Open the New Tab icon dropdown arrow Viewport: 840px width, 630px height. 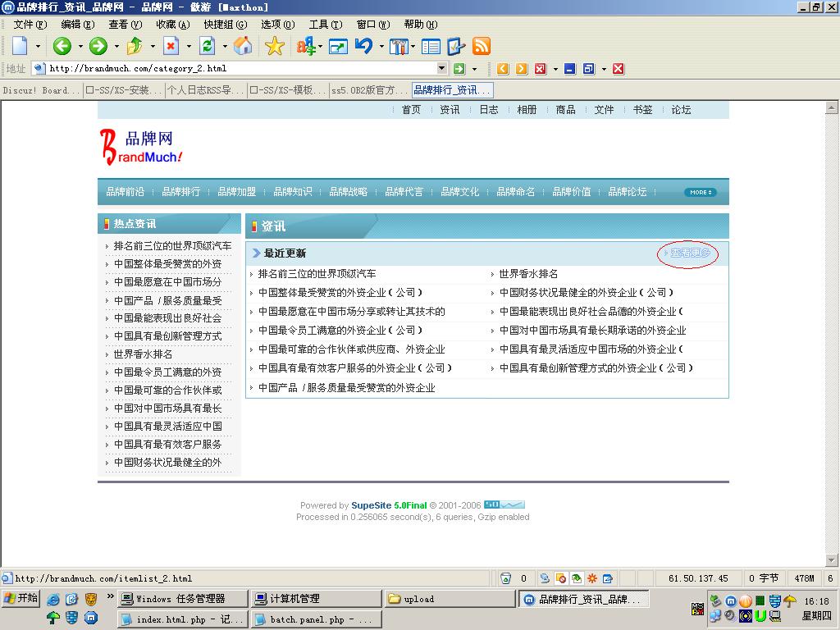coord(38,47)
